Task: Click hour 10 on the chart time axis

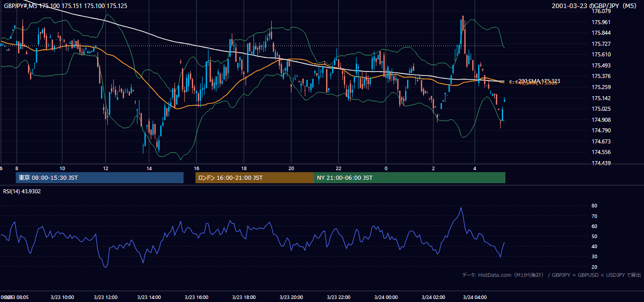Action: [x=62, y=168]
